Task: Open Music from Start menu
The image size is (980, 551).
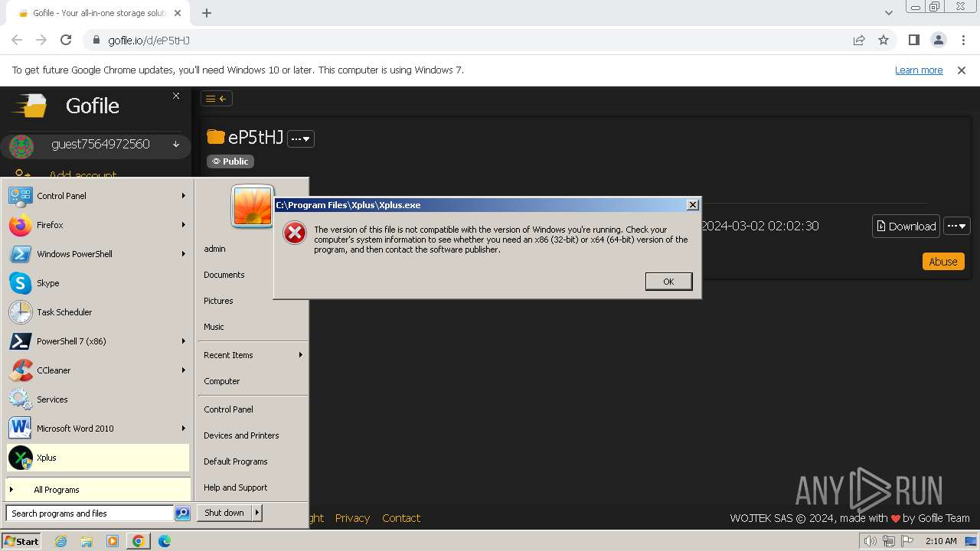Action: point(214,327)
